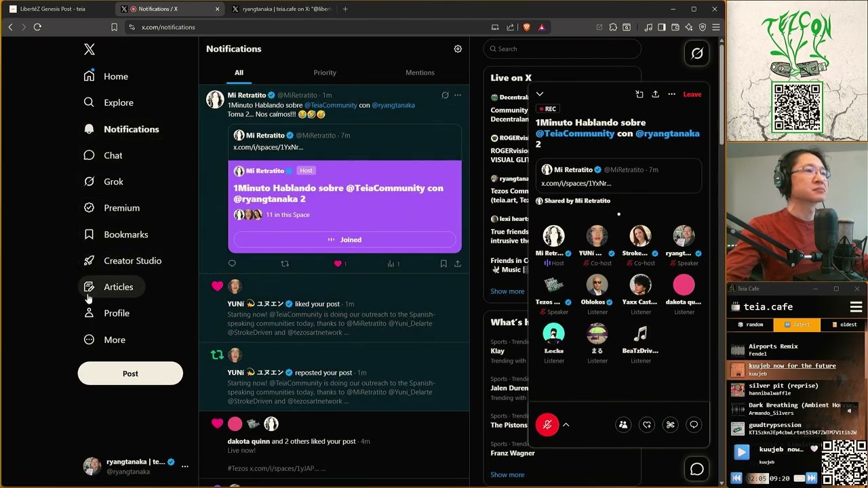
Task: Expand microphone options caret in Space
Action: tap(566, 425)
